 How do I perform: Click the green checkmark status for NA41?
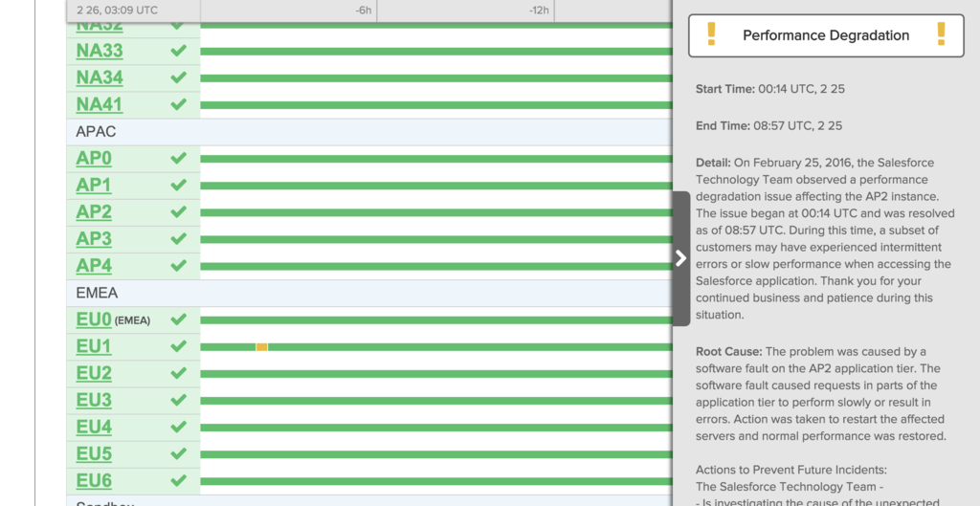(x=179, y=103)
